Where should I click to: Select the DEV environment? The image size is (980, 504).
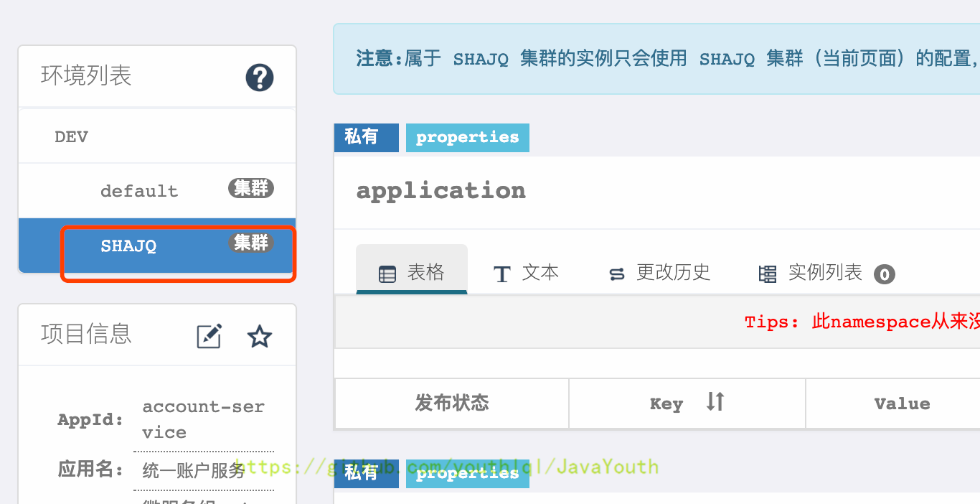[x=72, y=137]
